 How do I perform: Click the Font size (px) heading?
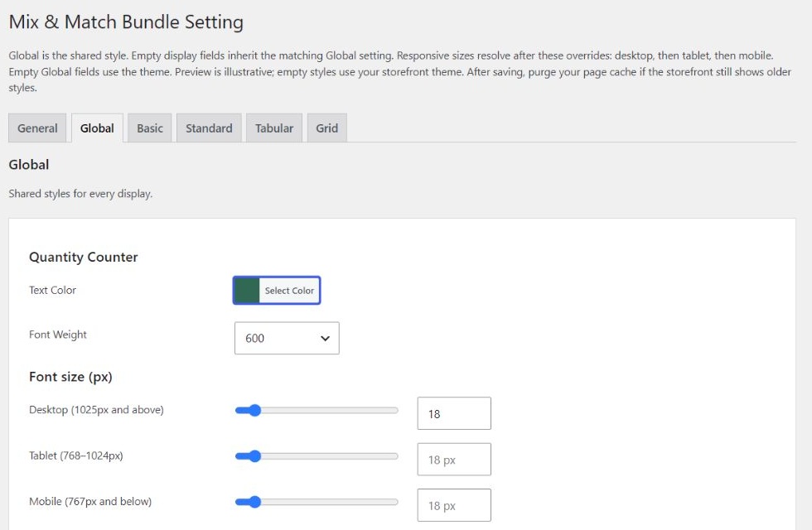70,377
